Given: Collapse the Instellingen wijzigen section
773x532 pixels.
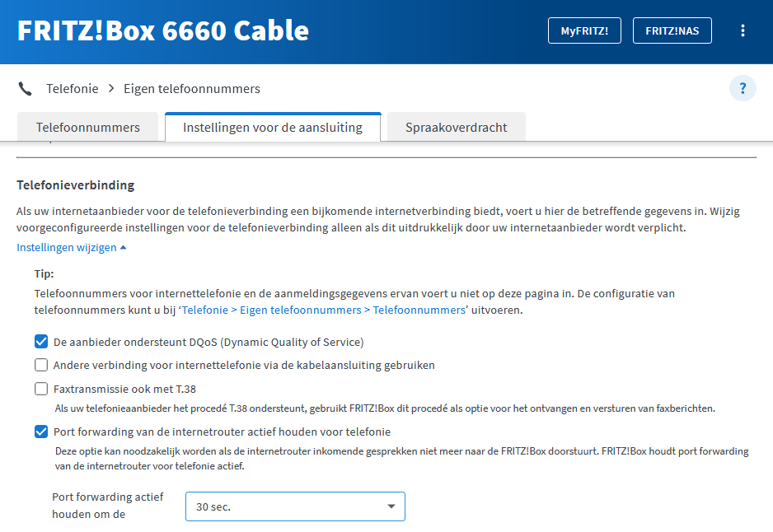Looking at the screenshot, I should pyautogui.click(x=72, y=247).
